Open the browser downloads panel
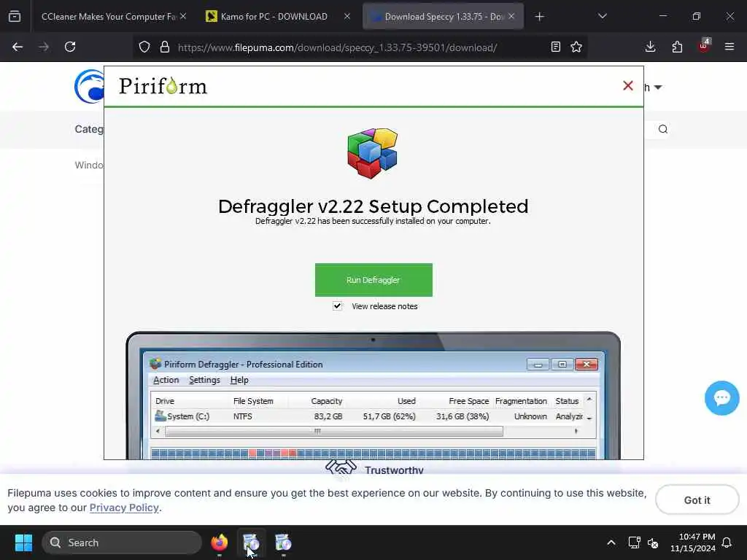 tap(650, 47)
